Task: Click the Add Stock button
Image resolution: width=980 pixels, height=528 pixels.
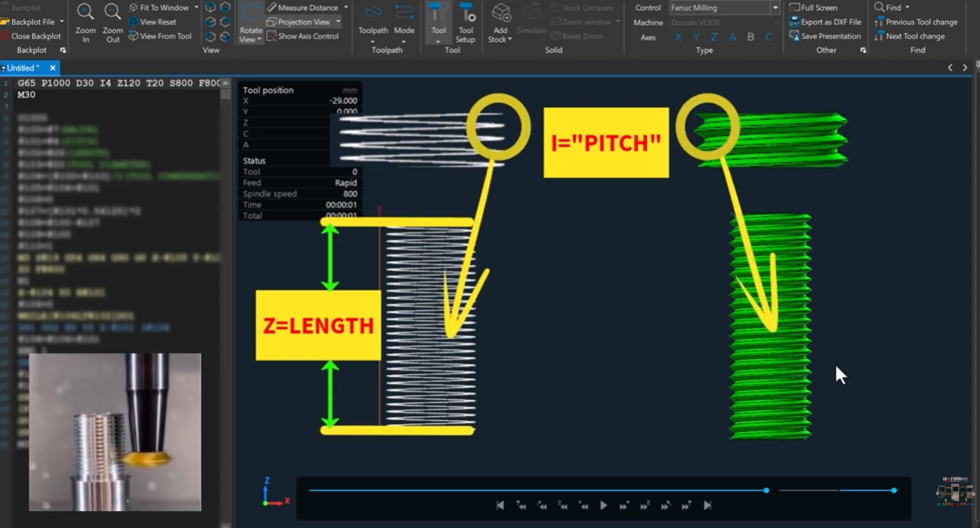Action: (500, 22)
